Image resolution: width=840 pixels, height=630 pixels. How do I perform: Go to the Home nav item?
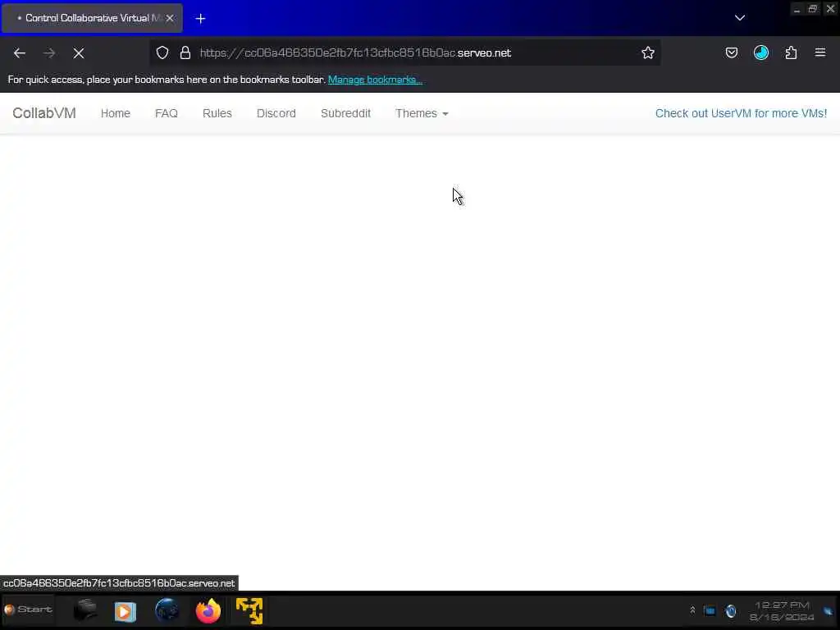coord(116,113)
